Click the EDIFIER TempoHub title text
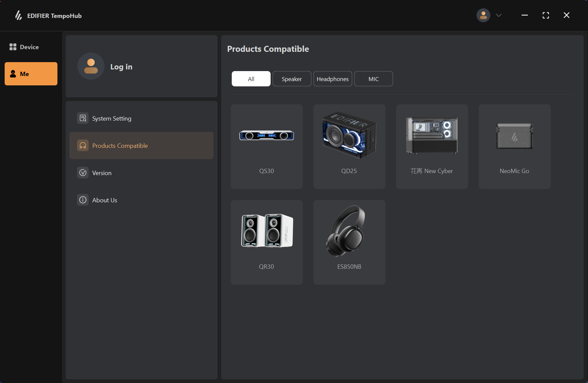The width and height of the screenshot is (588, 383). 54,16
